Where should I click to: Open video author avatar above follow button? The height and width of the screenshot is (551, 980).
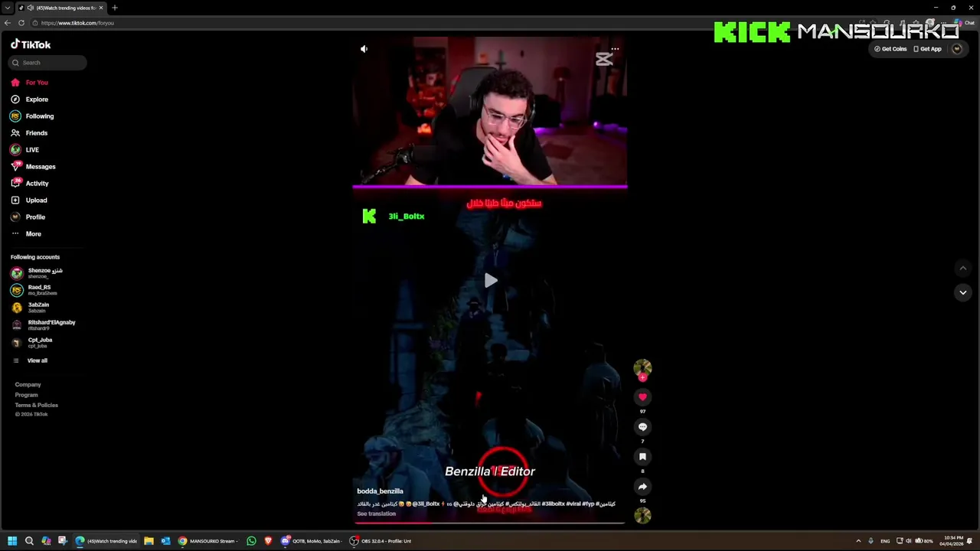(x=642, y=368)
